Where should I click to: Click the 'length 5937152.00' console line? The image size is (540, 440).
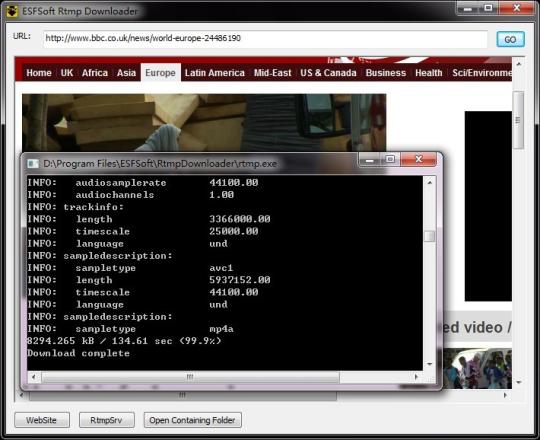tap(149, 280)
